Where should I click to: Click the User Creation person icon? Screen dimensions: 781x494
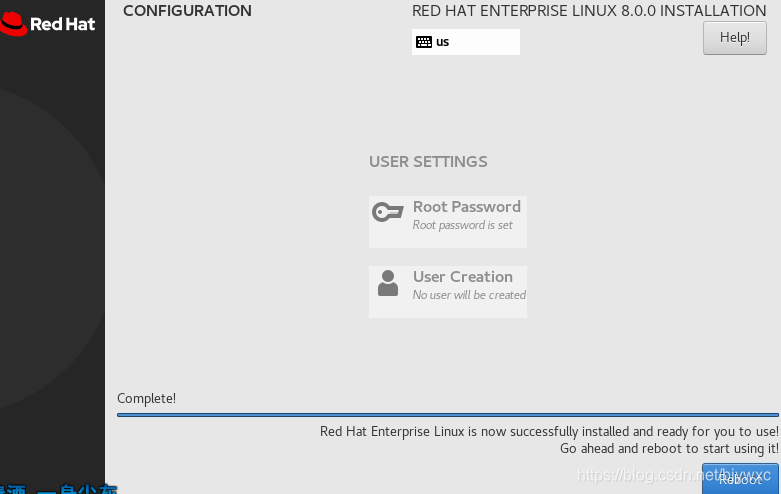[x=388, y=283]
